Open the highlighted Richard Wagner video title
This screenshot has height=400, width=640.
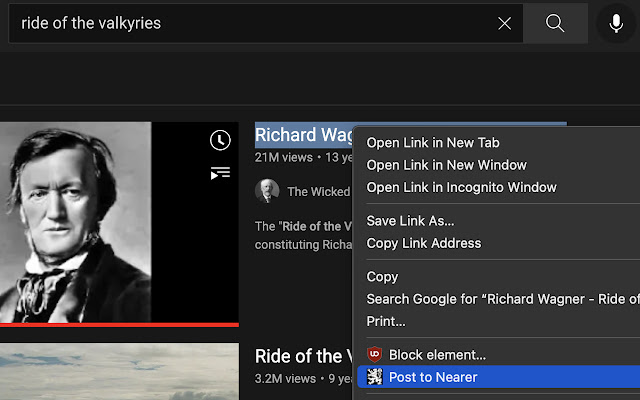click(304, 135)
